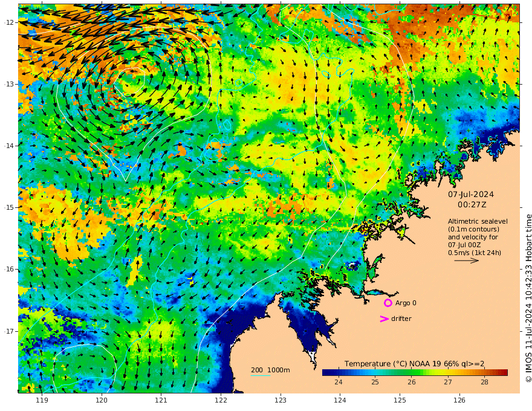Click latitude axis label -14

point(9,146)
